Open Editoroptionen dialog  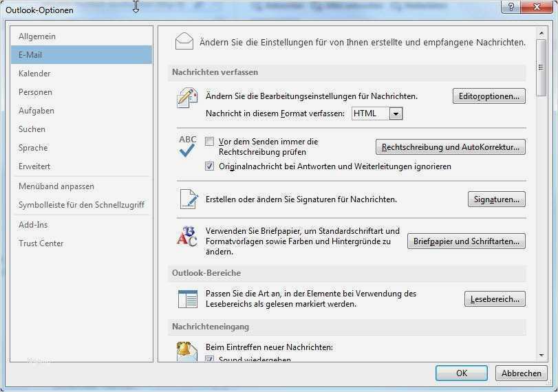pyautogui.click(x=489, y=96)
